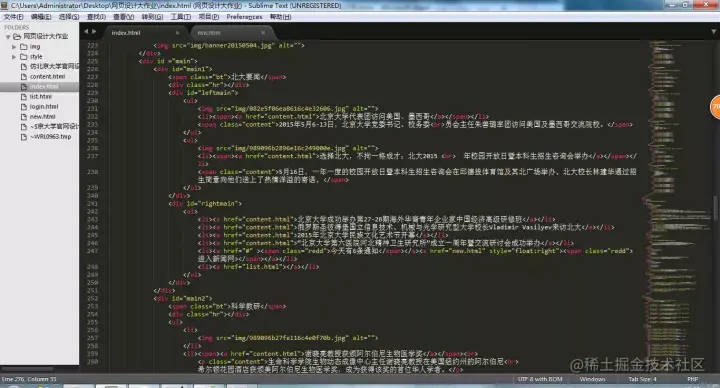Change encoding via UTF-8 with BOM
720x388 pixels.
(540, 379)
